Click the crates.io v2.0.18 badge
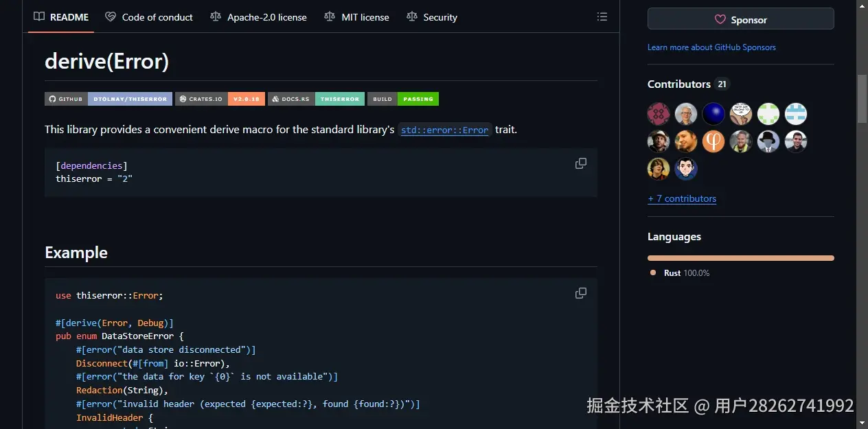 (x=220, y=99)
